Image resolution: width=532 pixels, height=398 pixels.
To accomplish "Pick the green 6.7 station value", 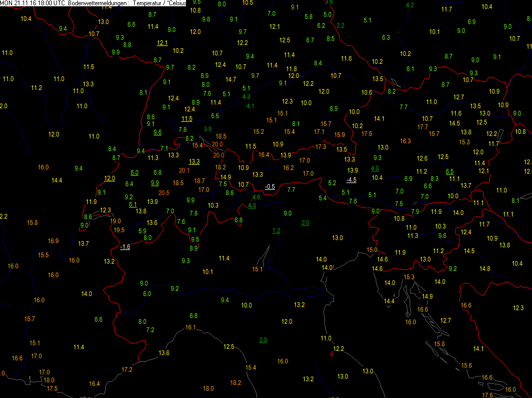I will 310,40.
